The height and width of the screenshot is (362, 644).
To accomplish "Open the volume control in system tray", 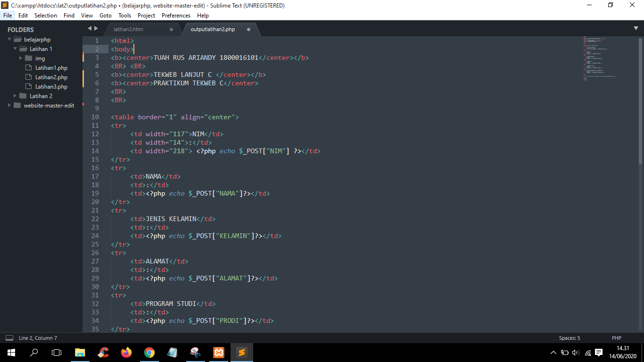I will point(576,353).
